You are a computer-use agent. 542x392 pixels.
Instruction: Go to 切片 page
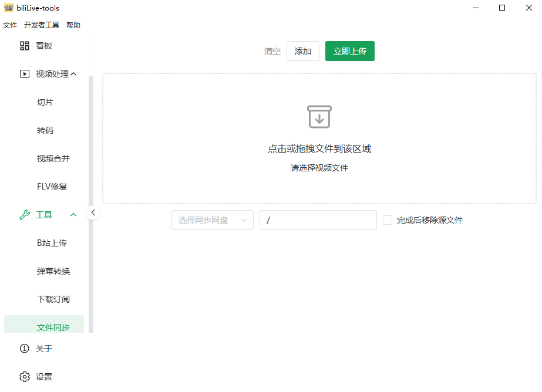(x=45, y=102)
